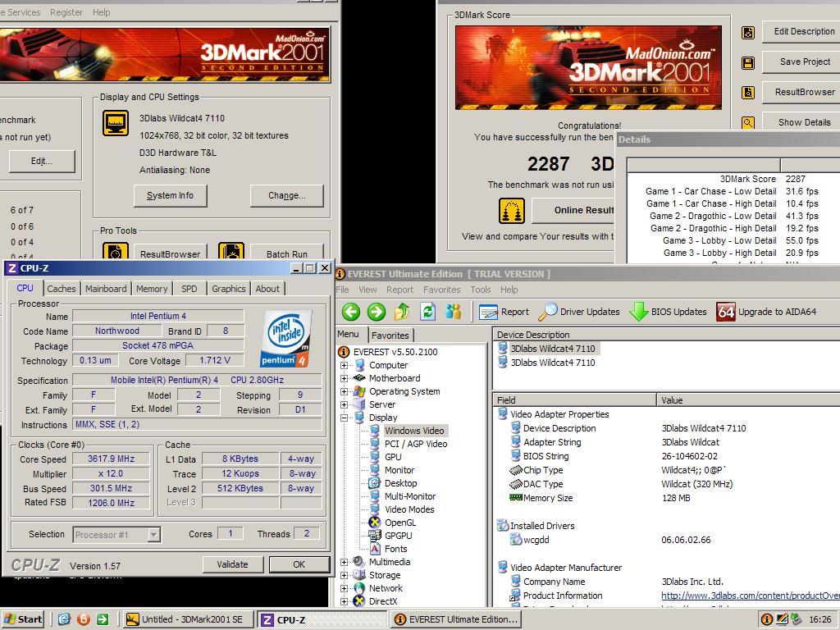Select Monitor item in EVEREST tree
840x630 pixels.
coord(399,470)
